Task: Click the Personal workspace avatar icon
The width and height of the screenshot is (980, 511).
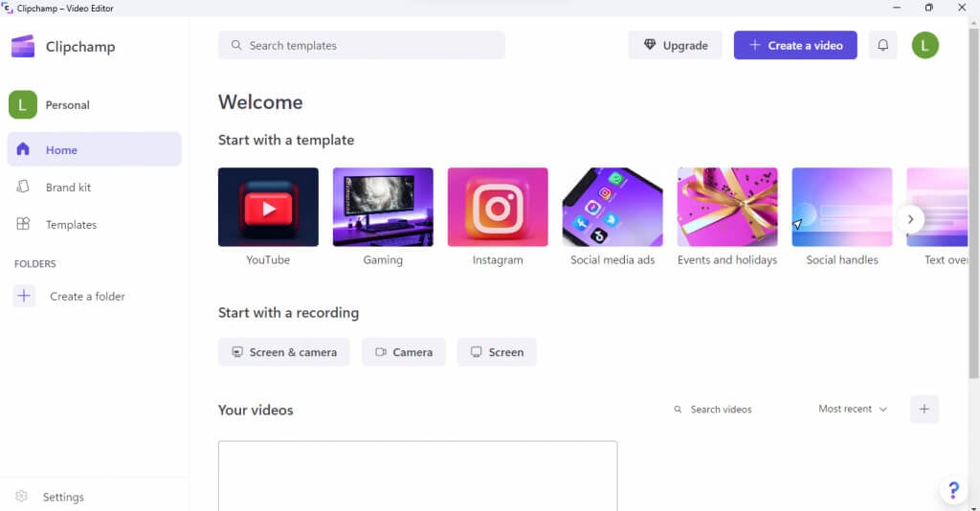Action: 23,104
